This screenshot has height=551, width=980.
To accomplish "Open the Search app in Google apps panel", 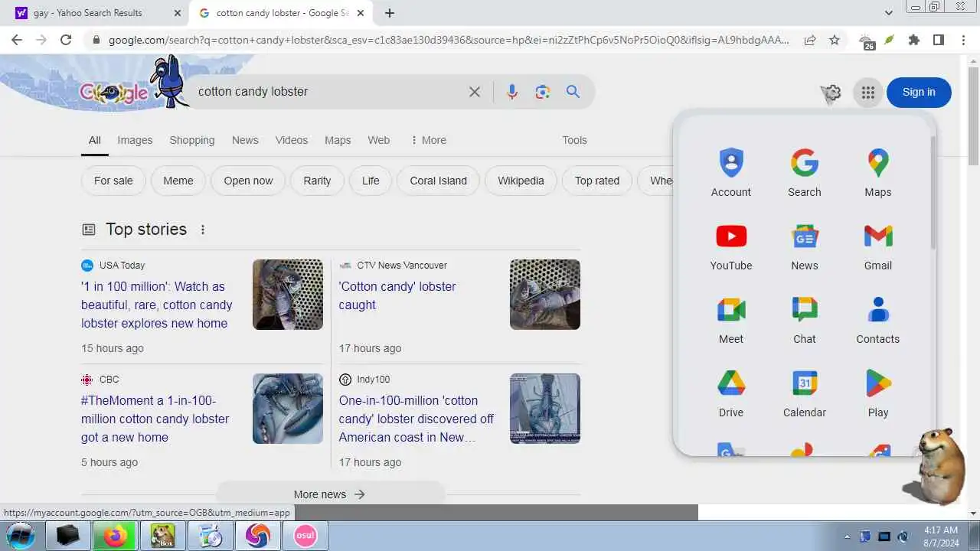I will click(804, 174).
